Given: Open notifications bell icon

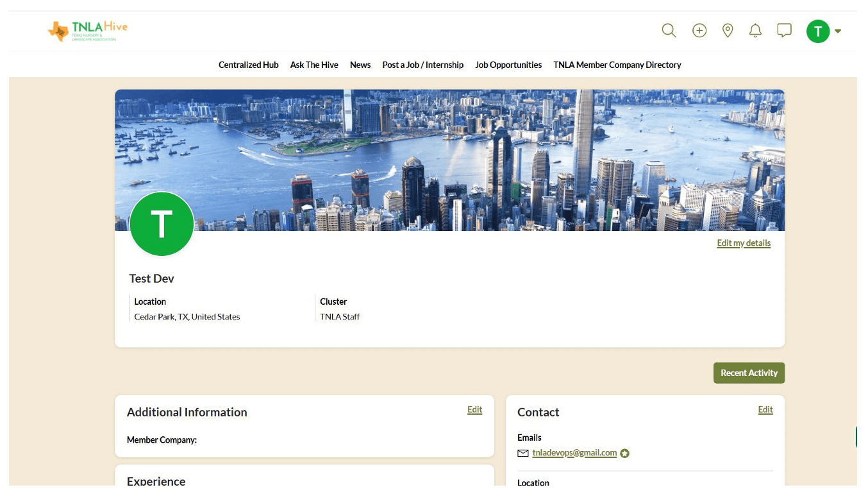Looking at the screenshot, I should pyautogui.click(x=755, y=31).
